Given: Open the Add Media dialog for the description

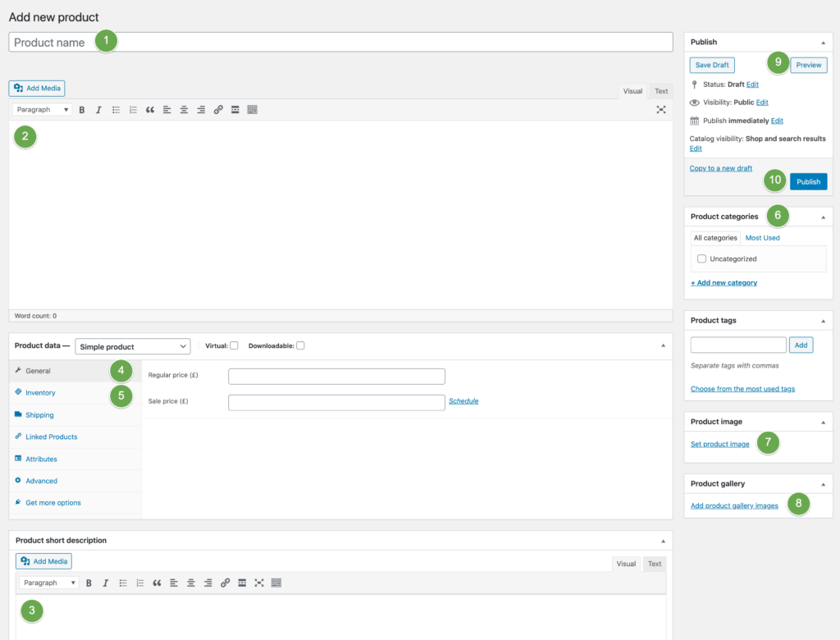Looking at the screenshot, I should (x=36, y=88).
